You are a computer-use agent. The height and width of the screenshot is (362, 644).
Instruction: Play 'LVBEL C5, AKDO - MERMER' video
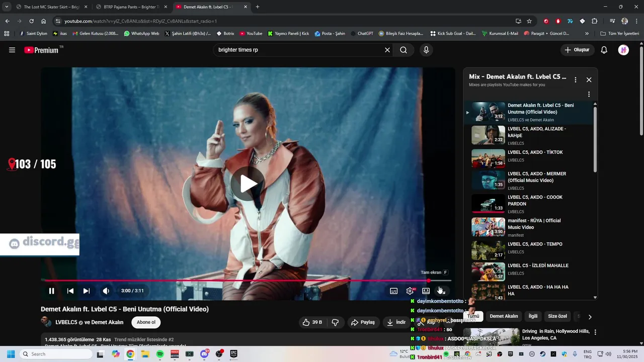click(x=528, y=180)
